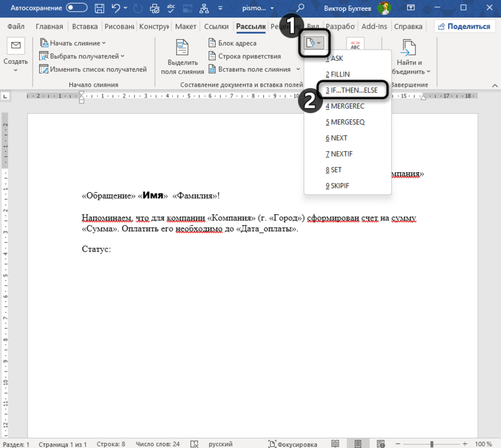
Task: Open the Файл tab
Action: (x=16, y=26)
